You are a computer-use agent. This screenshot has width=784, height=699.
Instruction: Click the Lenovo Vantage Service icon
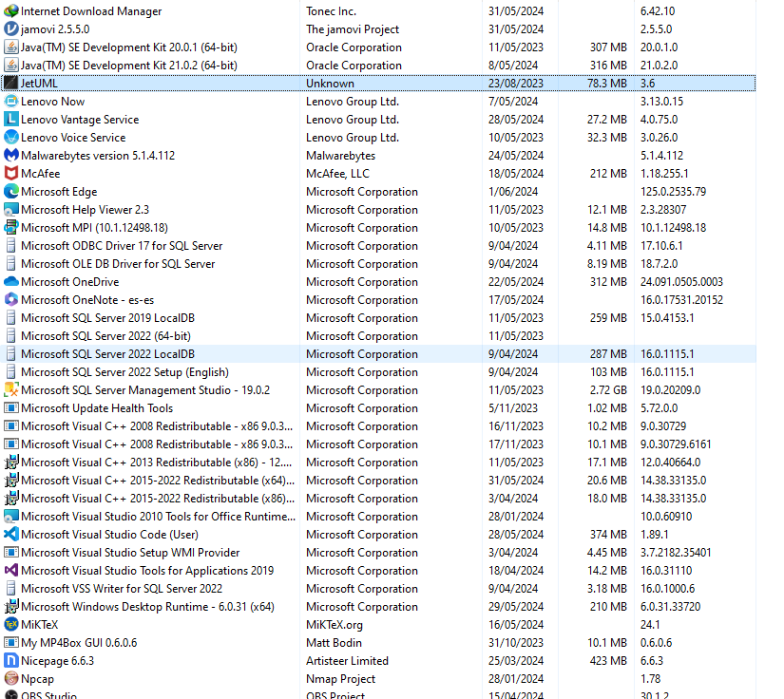11,120
